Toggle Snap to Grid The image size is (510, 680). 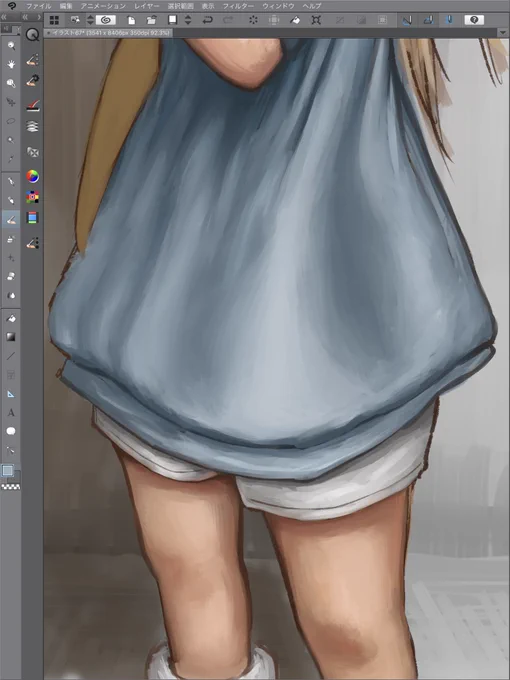click(449, 20)
